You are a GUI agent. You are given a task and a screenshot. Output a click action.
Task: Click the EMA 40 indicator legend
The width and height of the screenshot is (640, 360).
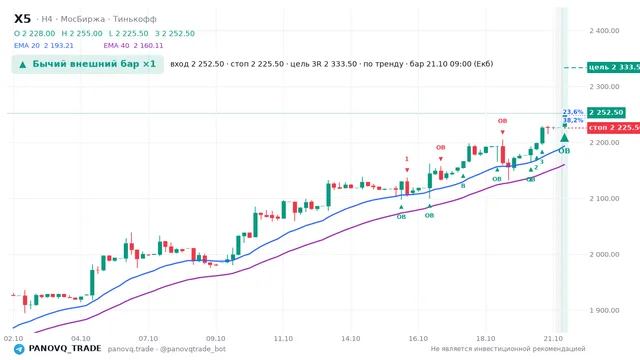[133, 46]
